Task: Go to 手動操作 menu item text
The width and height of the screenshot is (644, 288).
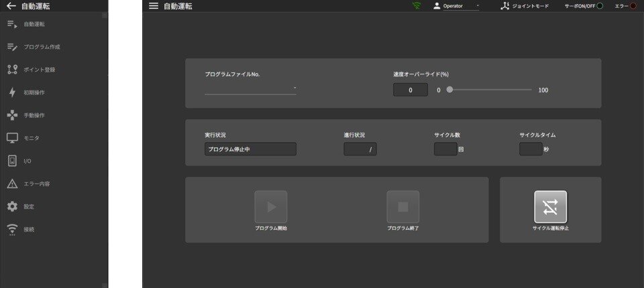Action: click(x=34, y=116)
